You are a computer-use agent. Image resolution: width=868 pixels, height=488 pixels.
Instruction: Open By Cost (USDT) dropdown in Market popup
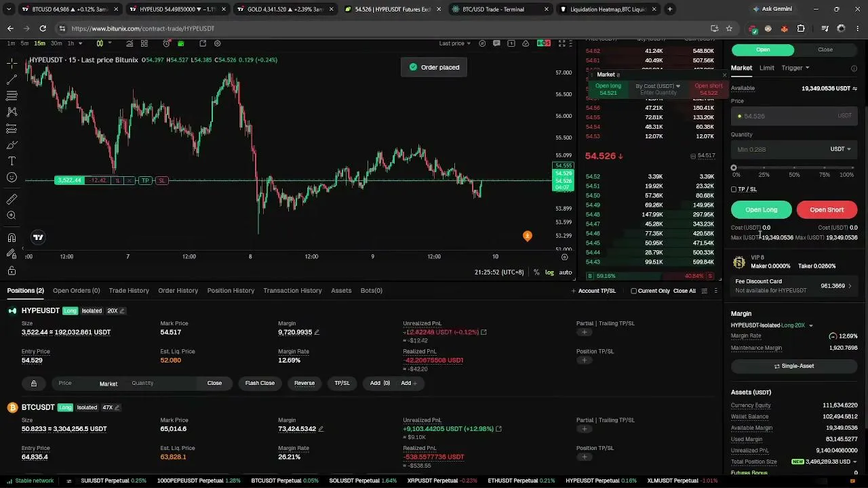click(x=658, y=86)
